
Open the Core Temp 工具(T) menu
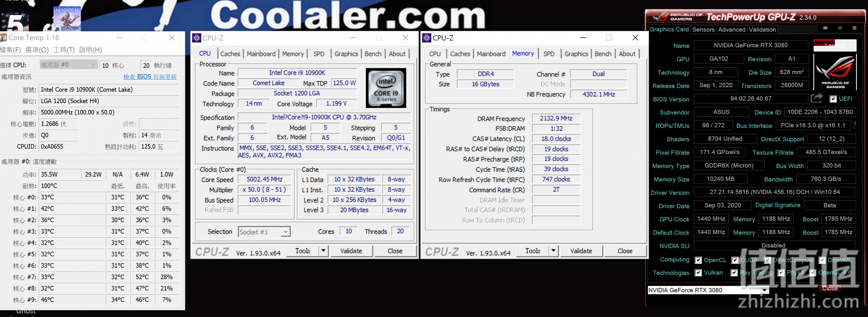(x=64, y=50)
